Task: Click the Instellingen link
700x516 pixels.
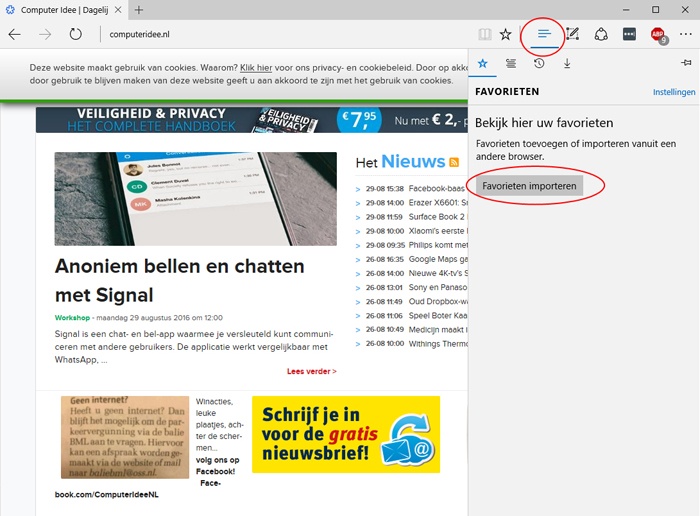Action: tap(674, 92)
